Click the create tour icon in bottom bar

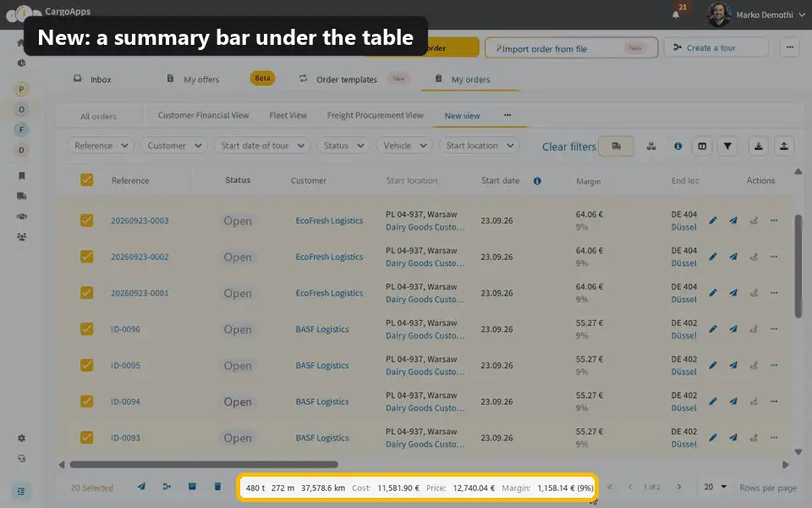click(167, 486)
